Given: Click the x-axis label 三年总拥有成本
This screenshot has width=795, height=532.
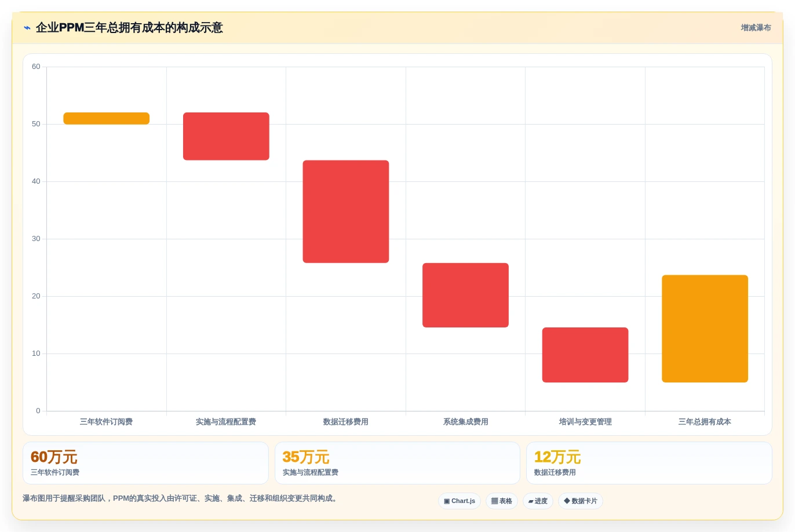Looking at the screenshot, I should click(705, 422).
